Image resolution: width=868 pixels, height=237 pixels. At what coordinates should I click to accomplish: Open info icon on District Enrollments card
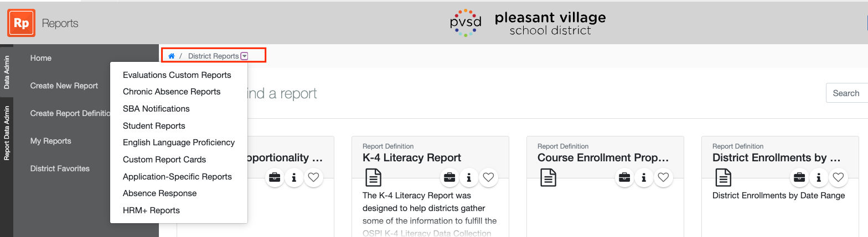click(819, 177)
